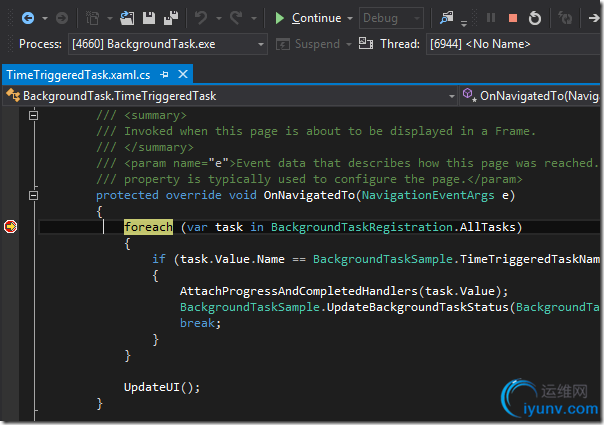Click the Find in Files toolbar icon
This screenshot has width=604, height=425.
click(446, 18)
